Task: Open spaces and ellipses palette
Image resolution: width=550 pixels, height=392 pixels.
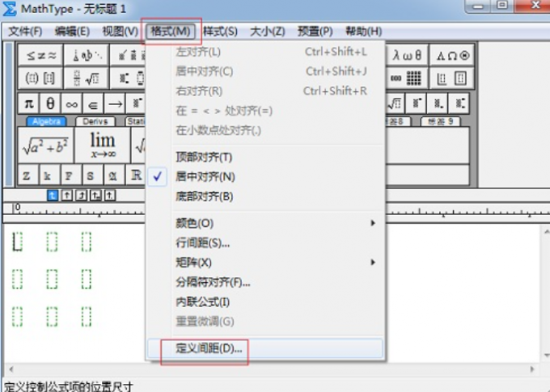Action: click(x=87, y=55)
